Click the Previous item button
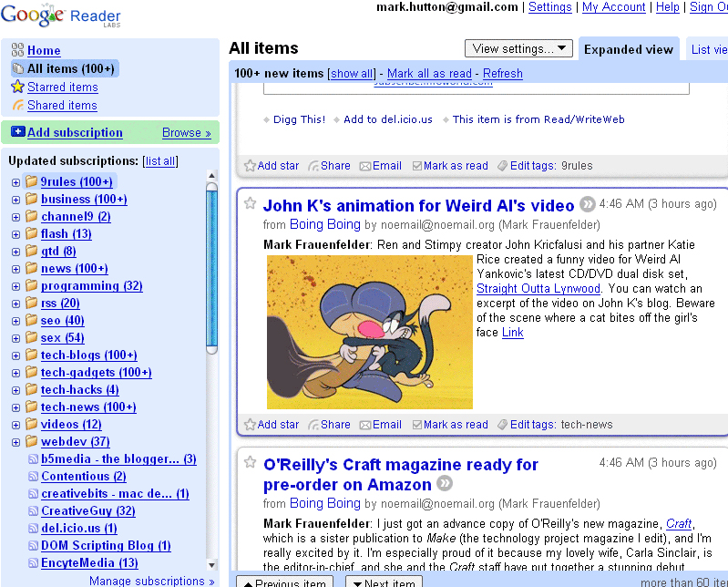This screenshot has width=728, height=587. coord(284,582)
